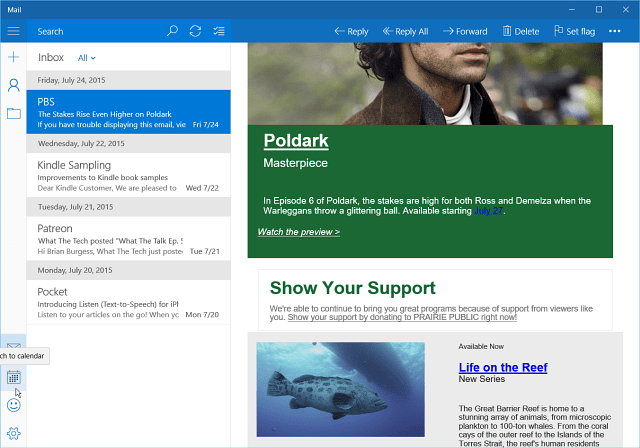Expand the All filter dropdown
The height and width of the screenshot is (448, 640).
(x=87, y=58)
